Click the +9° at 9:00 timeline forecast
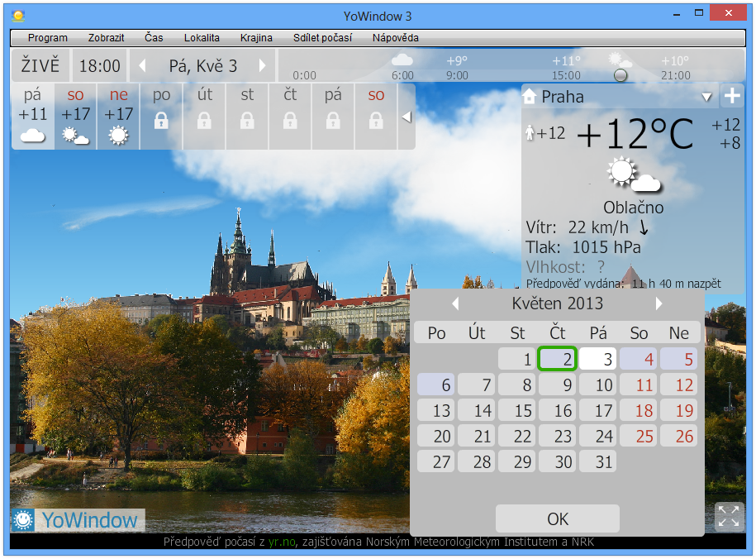This screenshot has height=559, width=756. 457,61
